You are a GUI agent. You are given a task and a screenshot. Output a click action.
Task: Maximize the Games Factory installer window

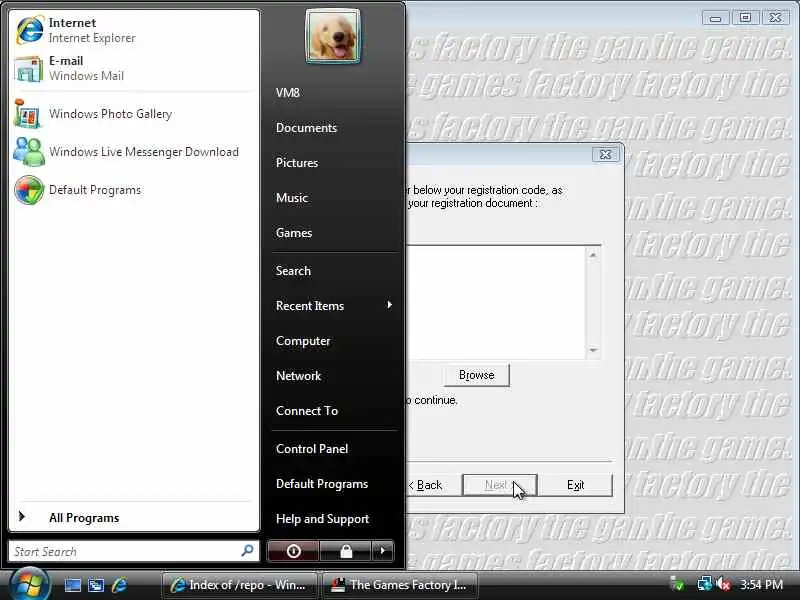(x=745, y=18)
